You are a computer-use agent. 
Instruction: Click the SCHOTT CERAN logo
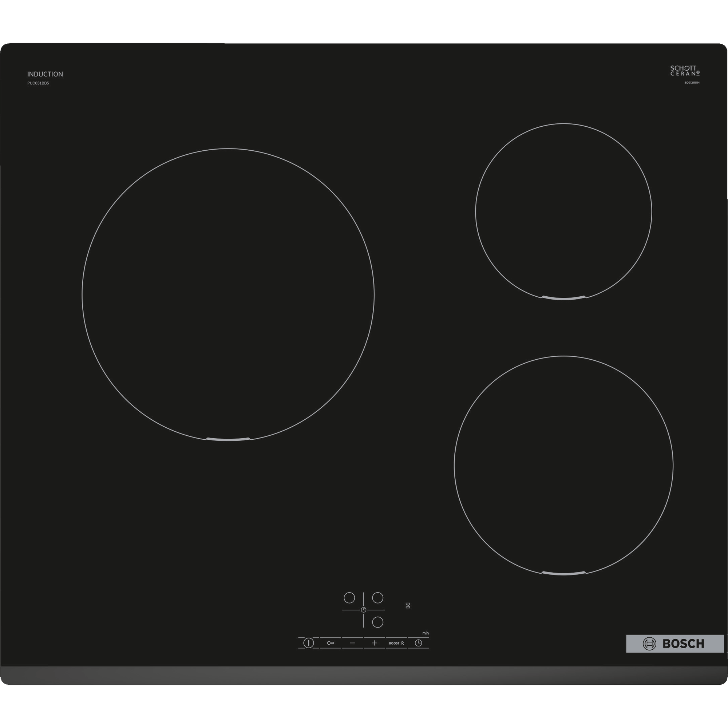click(685, 71)
